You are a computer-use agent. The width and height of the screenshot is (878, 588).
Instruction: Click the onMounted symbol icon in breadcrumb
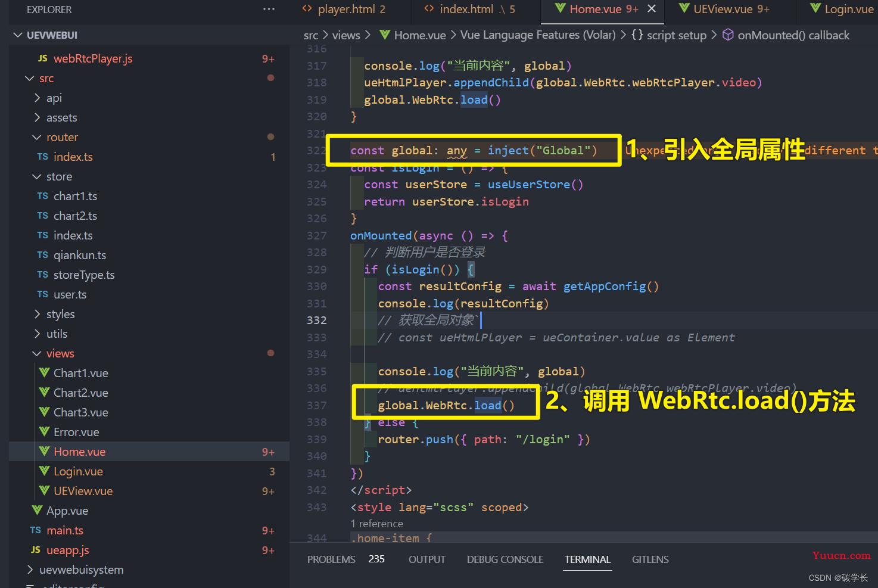click(x=728, y=35)
